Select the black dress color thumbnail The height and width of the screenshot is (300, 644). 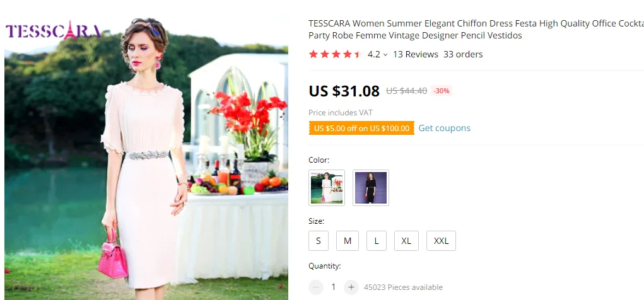371,188
